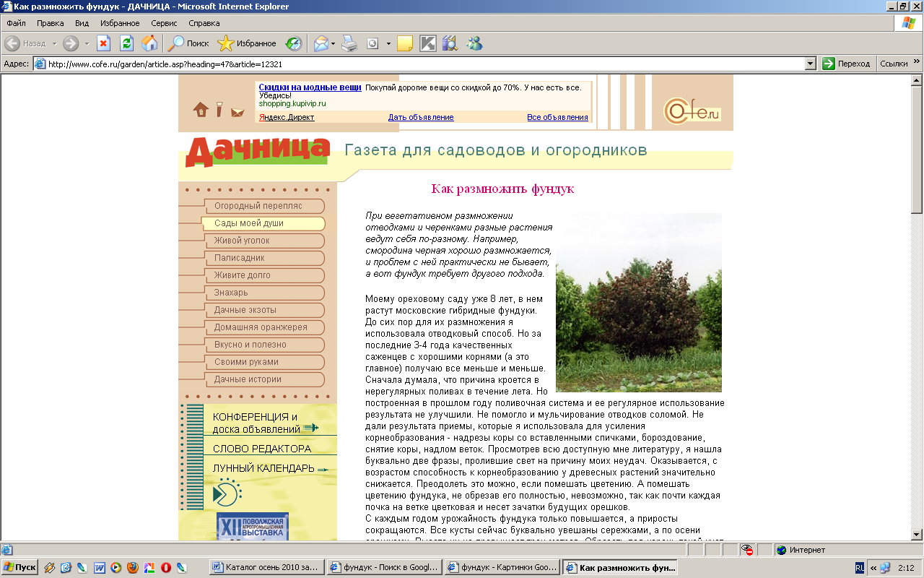The image size is (924, 578).
Task: Follow the Яндекс.Директ link
Action: point(287,117)
